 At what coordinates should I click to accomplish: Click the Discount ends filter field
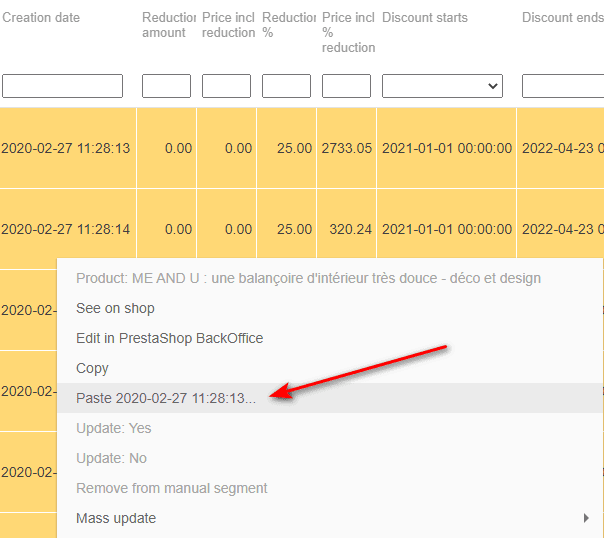(562, 86)
